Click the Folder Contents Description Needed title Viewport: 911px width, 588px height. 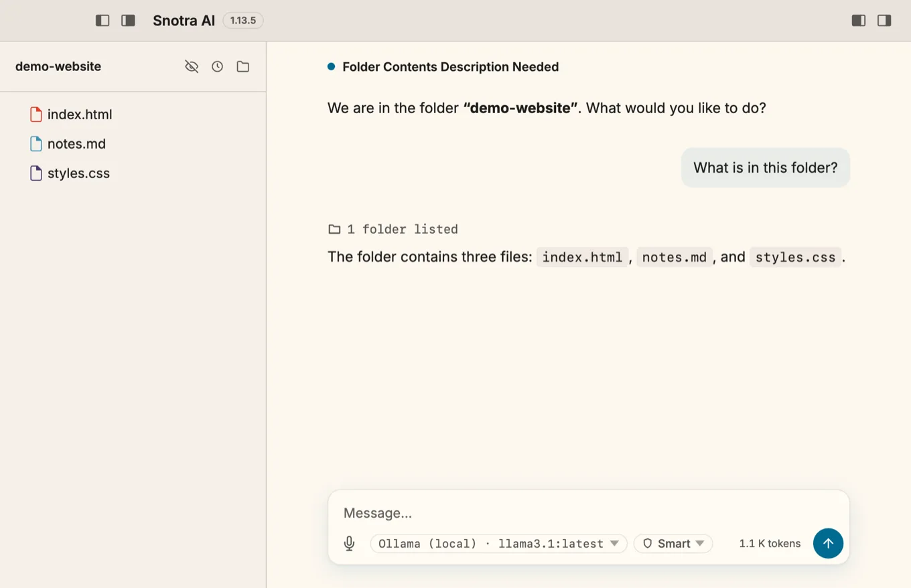450,67
